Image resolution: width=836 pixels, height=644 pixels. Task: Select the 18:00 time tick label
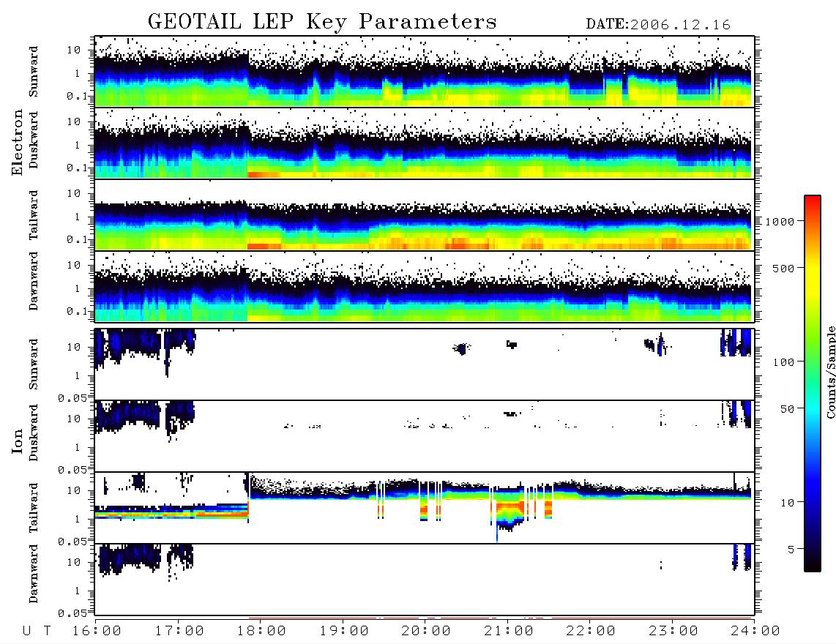[x=262, y=632]
